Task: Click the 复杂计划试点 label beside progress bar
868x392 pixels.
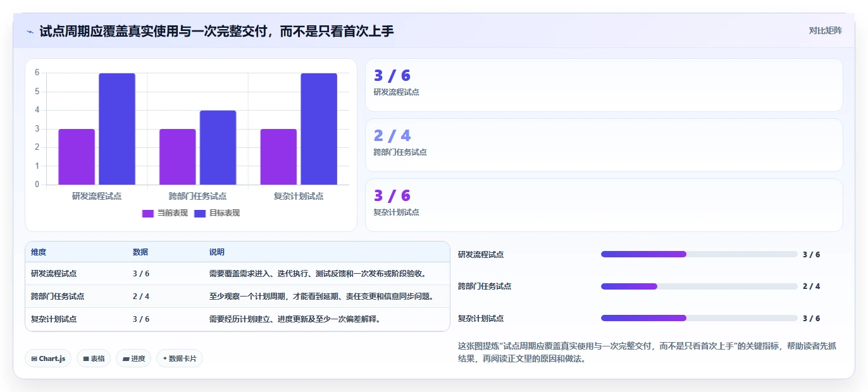Action: (x=481, y=319)
